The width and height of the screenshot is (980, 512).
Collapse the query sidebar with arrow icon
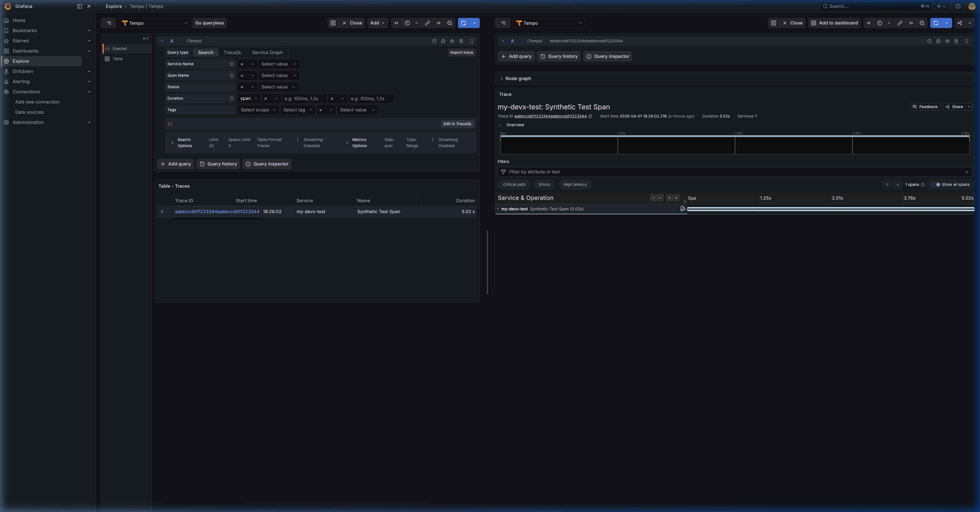click(145, 39)
